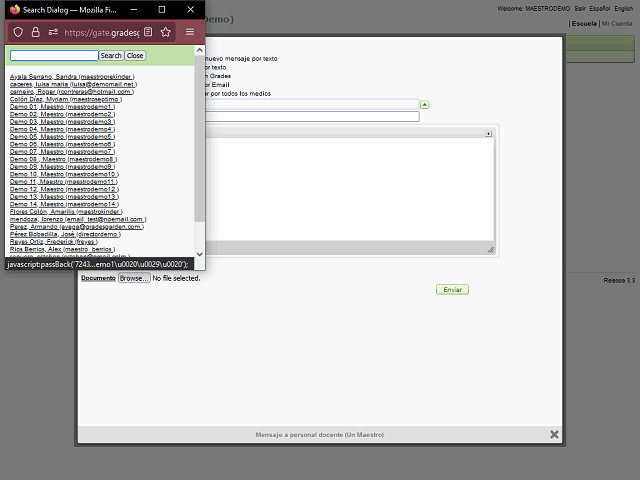
Task: Focus the search text input field
Action: 54,56
